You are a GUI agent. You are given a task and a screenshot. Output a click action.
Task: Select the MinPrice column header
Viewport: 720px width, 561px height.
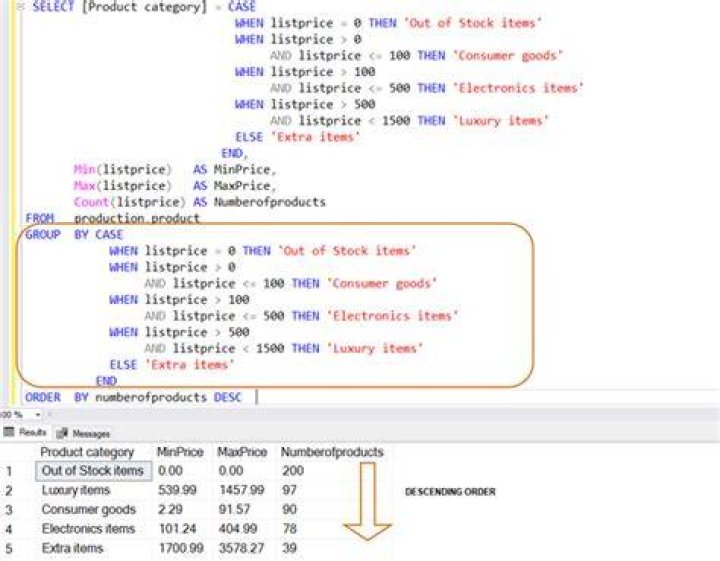(180, 452)
